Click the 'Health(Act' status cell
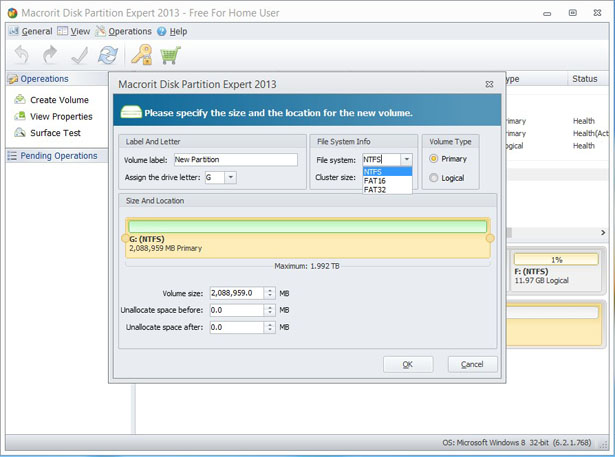Screen dimensions: 615x457 tap(591, 133)
